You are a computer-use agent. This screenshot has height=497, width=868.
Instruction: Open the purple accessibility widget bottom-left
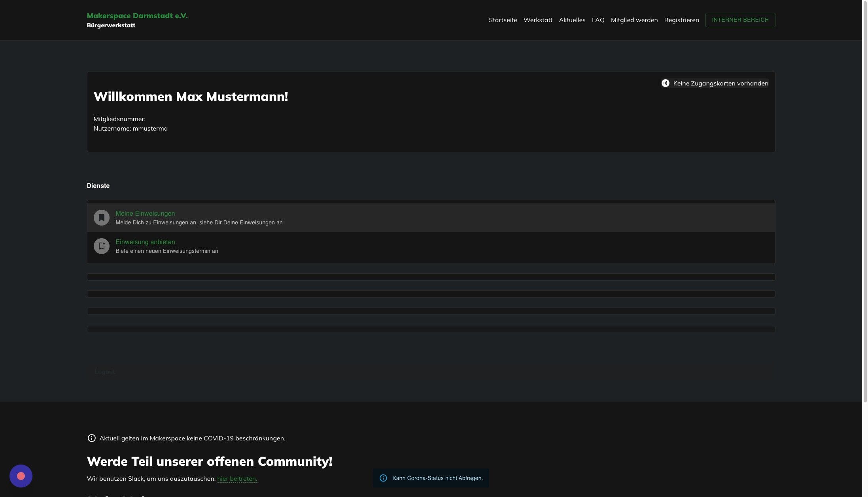point(21,476)
